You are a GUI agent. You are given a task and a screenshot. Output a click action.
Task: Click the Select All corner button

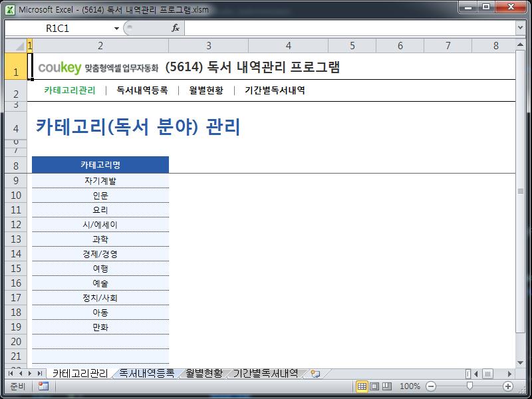coord(16,45)
